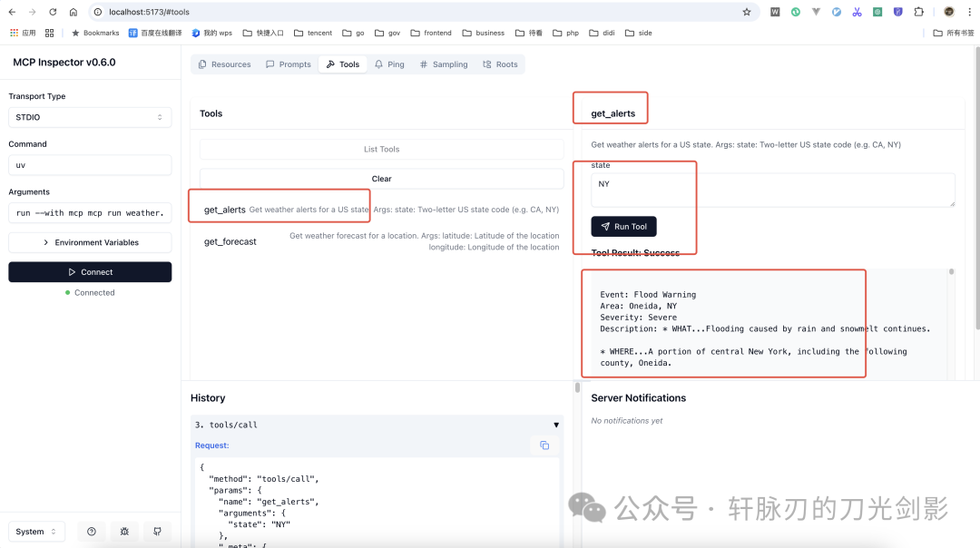The image size is (980, 548).
Task: Switch to the Resources tab
Action: click(224, 64)
